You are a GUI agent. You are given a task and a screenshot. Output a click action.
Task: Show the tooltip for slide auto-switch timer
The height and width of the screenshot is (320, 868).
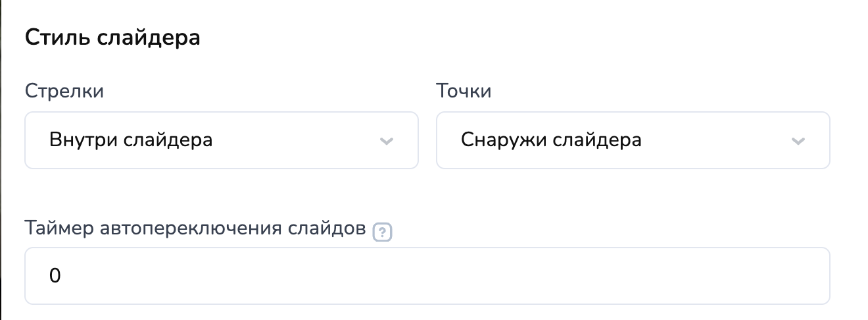382,233
